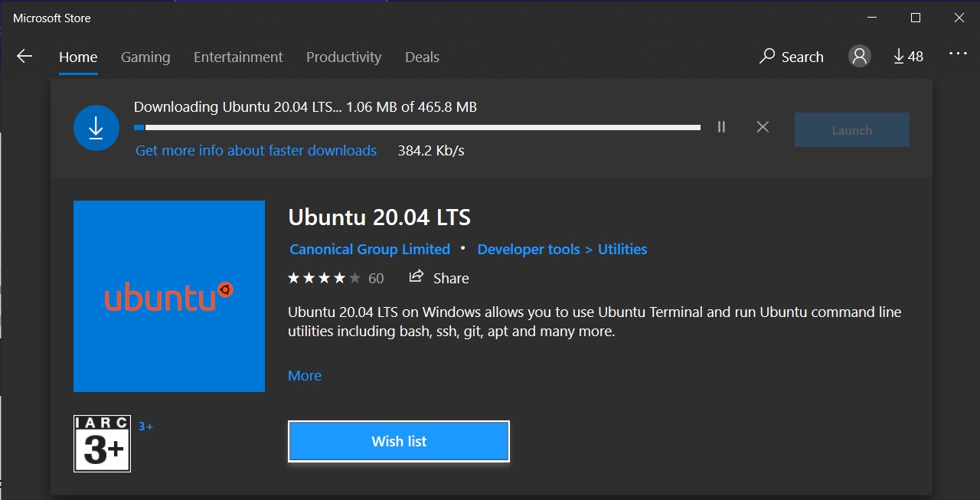This screenshot has height=500, width=980.
Task: Go back with the arrow icon
Action: click(24, 57)
